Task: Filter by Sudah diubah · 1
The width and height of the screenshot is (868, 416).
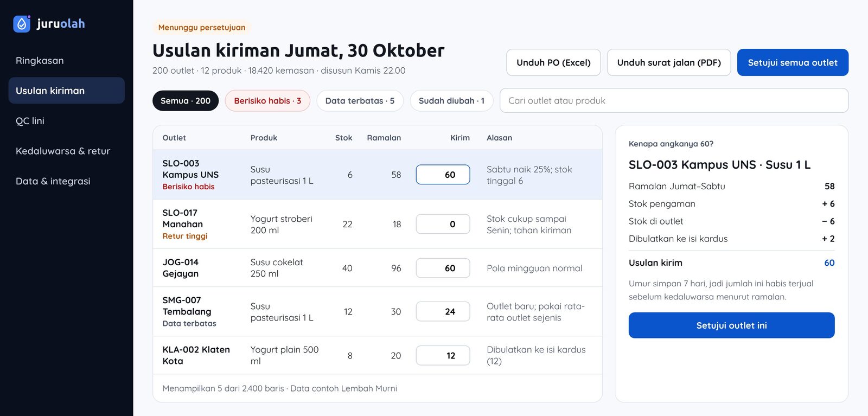Action: pos(451,101)
